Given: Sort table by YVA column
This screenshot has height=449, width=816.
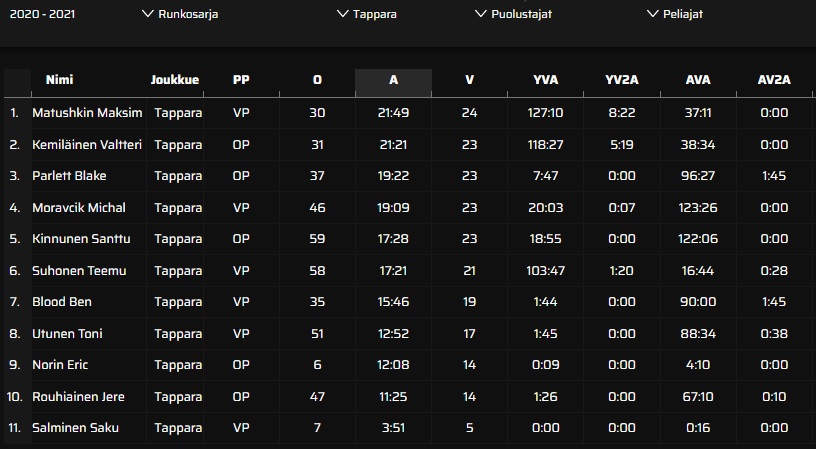Looking at the screenshot, I should 546,81.
